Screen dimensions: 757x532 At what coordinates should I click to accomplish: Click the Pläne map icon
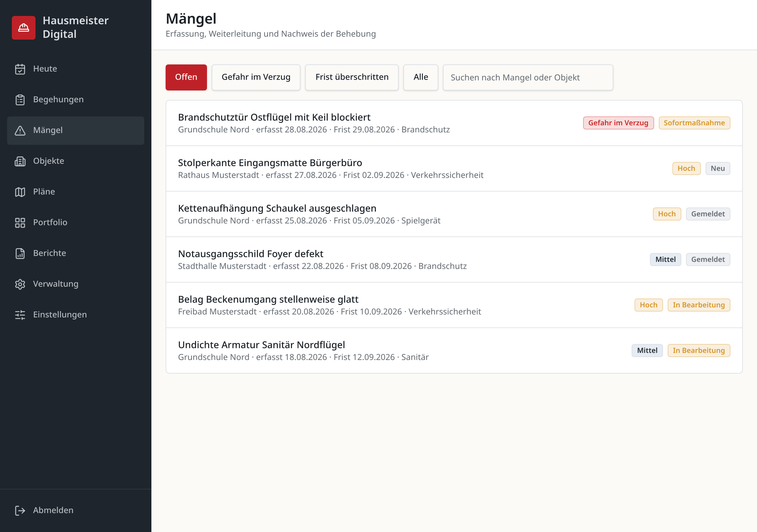(20, 192)
